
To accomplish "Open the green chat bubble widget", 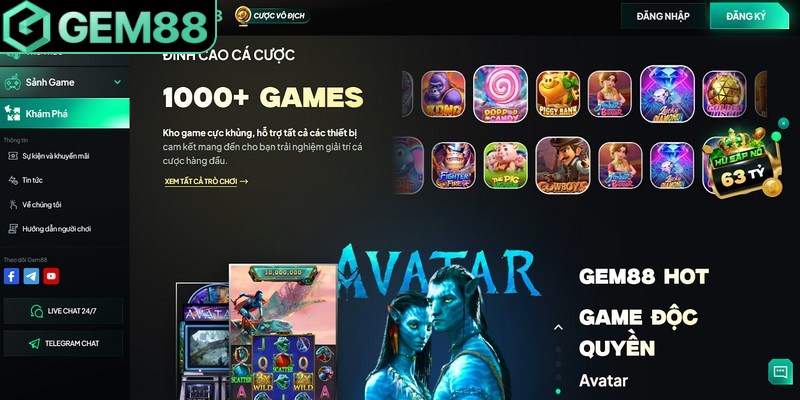I will click(781, 372).
